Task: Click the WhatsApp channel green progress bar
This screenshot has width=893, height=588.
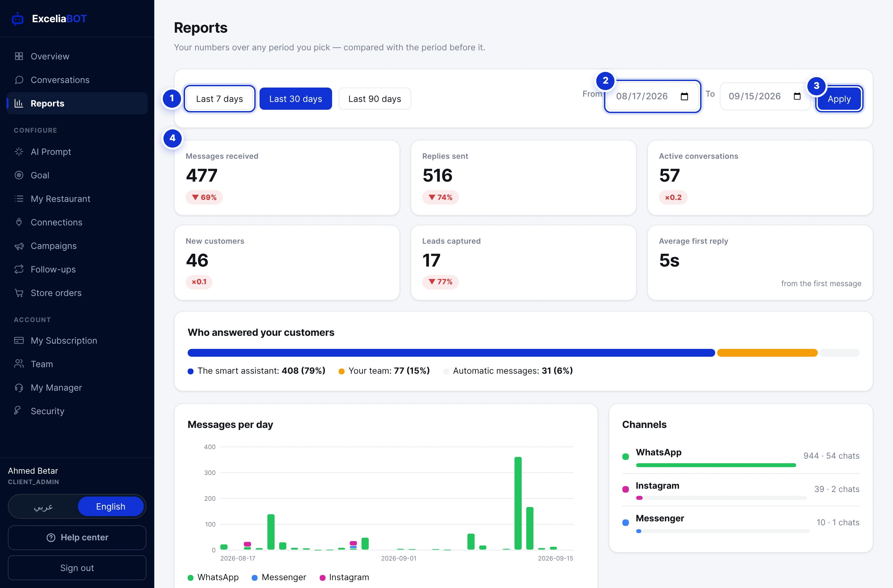Action: click(x=716, y=465)
